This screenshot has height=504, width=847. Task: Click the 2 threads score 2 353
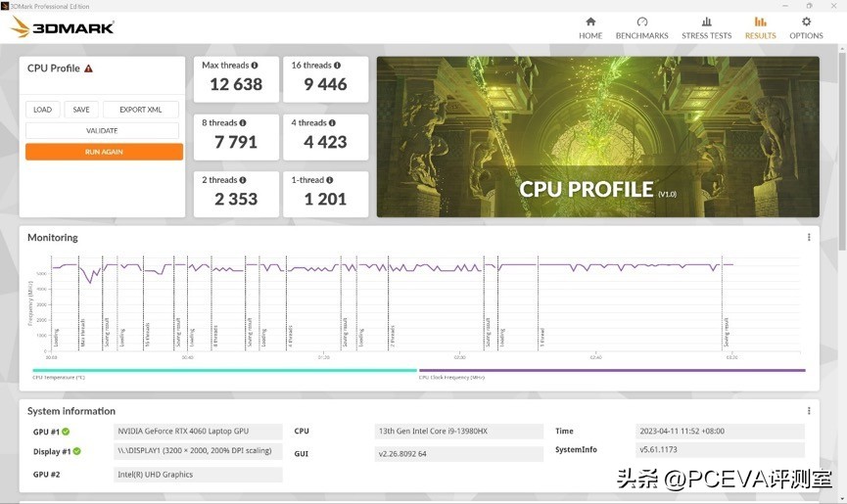(236, 199)
